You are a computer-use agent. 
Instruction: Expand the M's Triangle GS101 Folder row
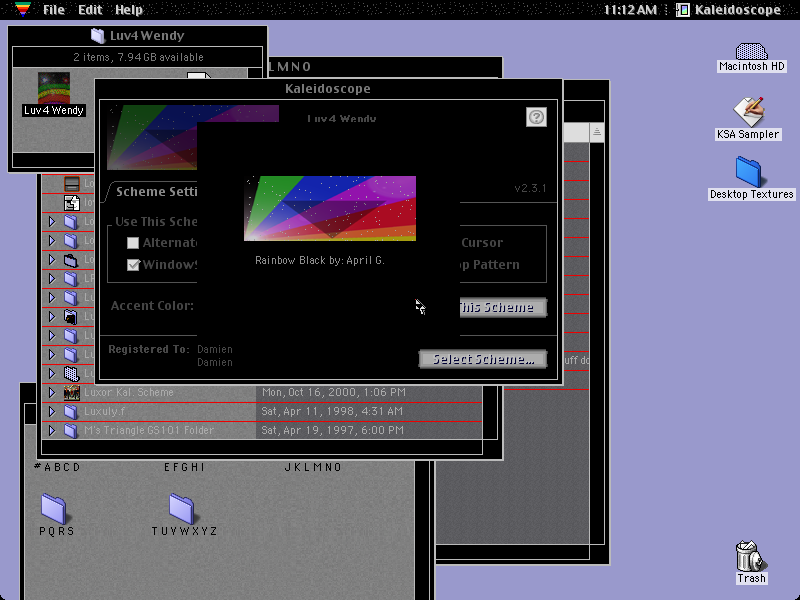[x=52, y=430]
